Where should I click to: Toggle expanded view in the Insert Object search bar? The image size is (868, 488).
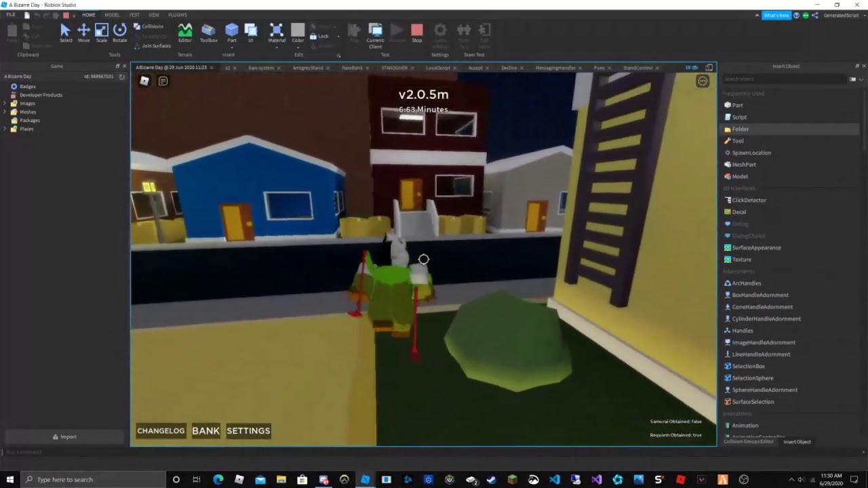(x=852, y=79)
